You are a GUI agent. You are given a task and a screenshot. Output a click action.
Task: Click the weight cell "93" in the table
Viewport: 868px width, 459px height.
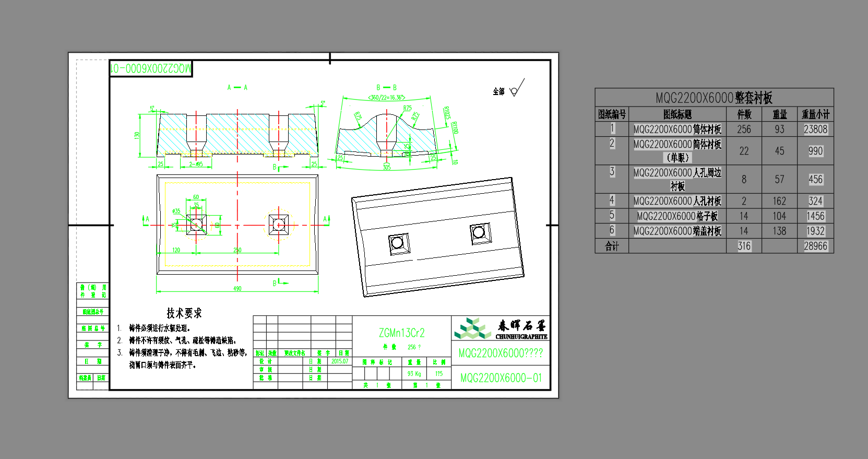(x=779, y=129)
